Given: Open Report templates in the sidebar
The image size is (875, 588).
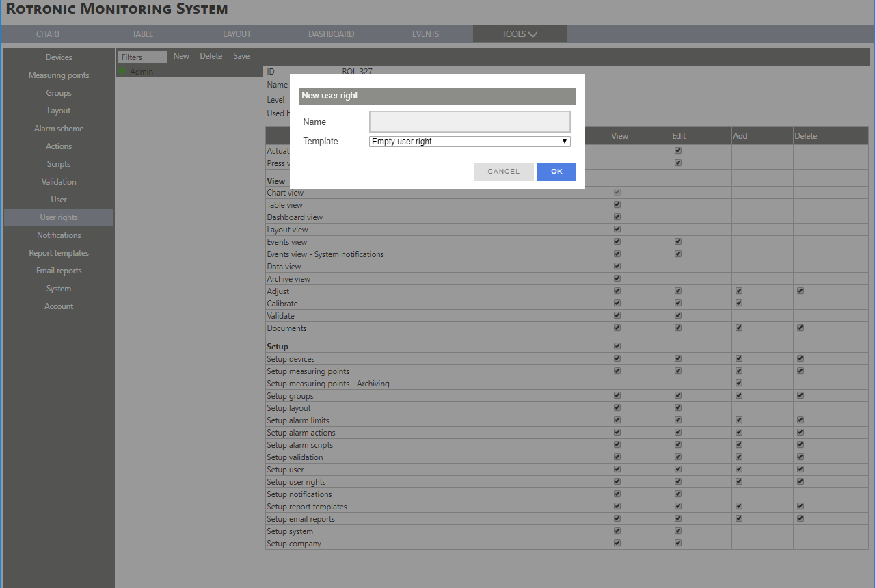Looking at the screenshot, I should [x=59, y=253].
